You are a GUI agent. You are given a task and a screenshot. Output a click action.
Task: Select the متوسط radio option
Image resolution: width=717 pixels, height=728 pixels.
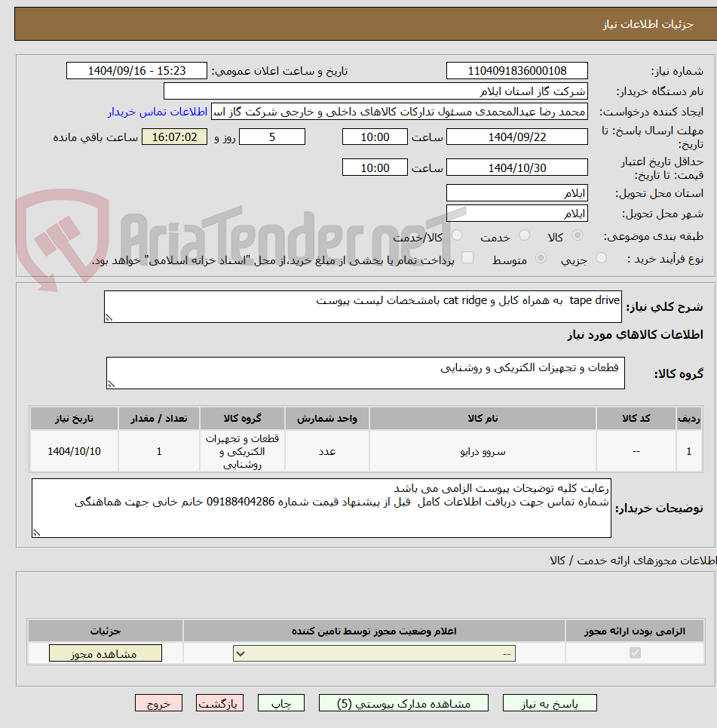[x=540, y=257]
